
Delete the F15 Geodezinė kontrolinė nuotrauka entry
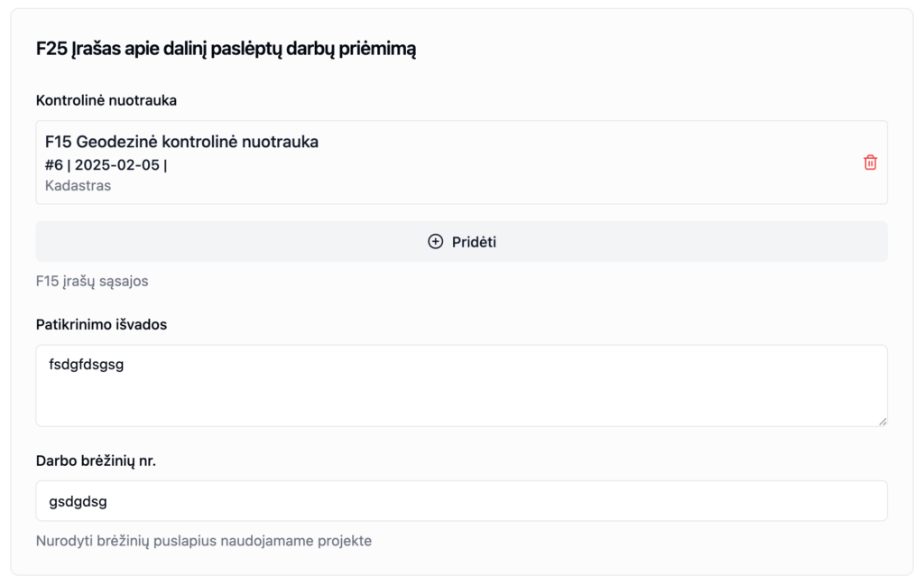870,163
